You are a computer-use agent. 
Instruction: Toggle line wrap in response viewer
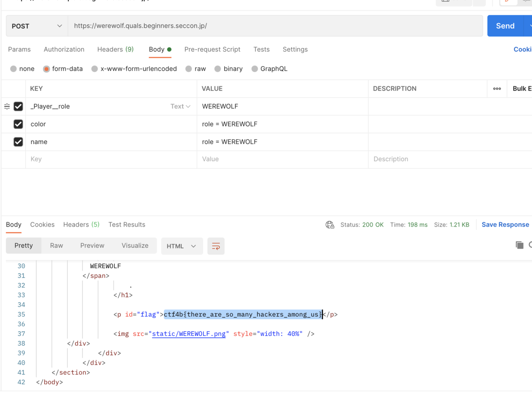click(x=216, y=246)
